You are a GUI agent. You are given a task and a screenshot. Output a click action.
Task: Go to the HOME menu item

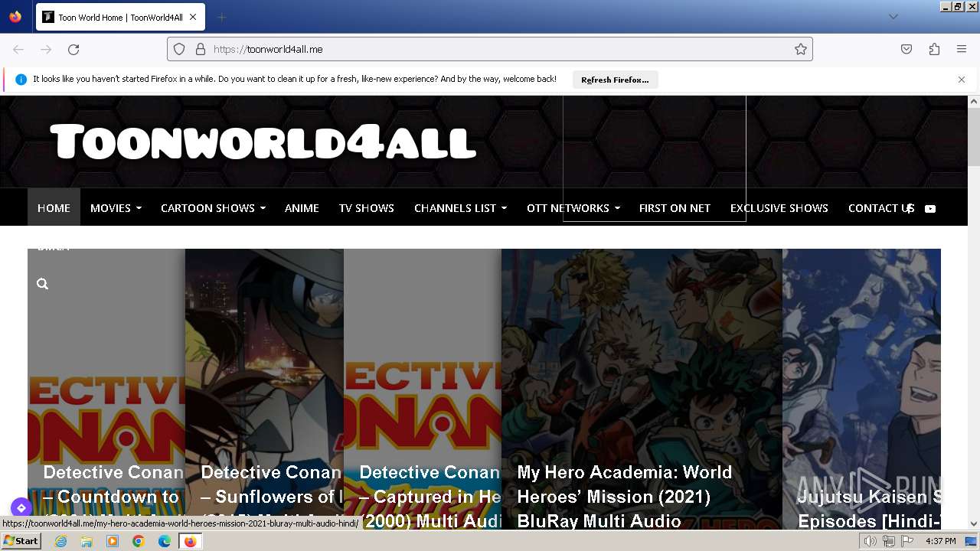(x=54, y=207)
